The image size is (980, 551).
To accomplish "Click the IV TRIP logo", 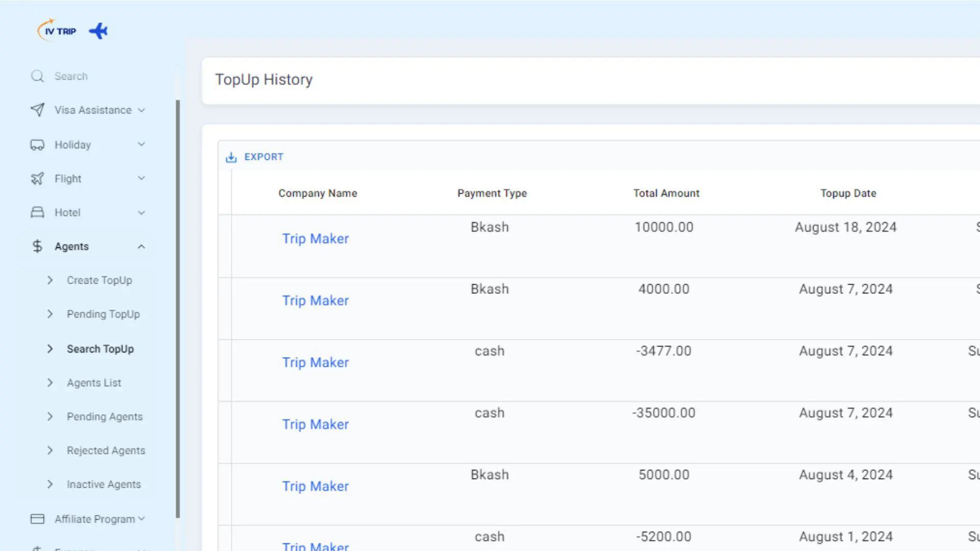I will [57, 31].
